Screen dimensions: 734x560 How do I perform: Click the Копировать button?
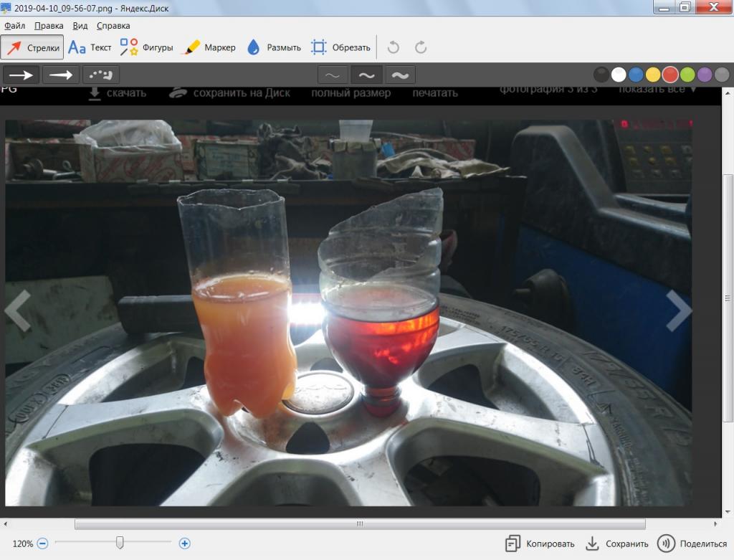[540, 544]
